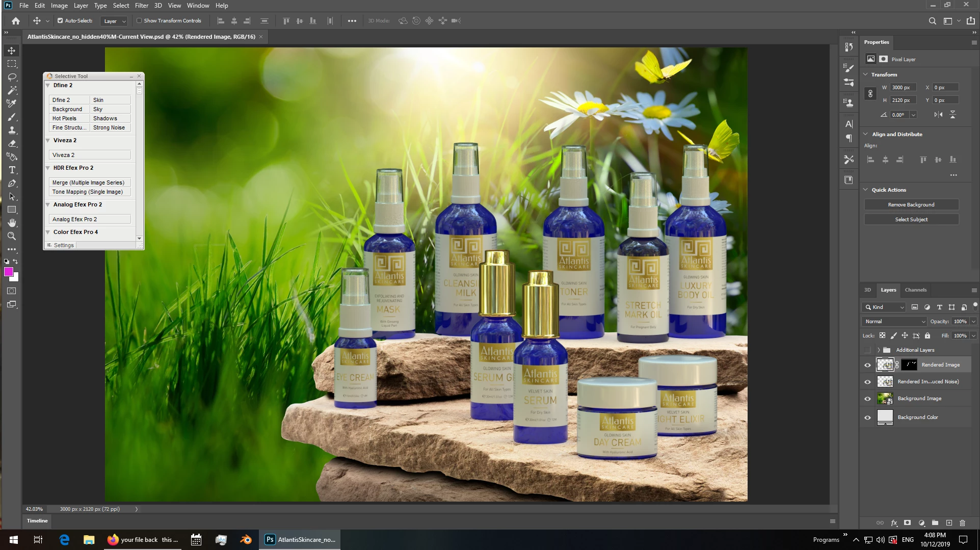Screen dimensions: 980x550
Task: Select the Eraser tool
Action: tap(11, 144)
